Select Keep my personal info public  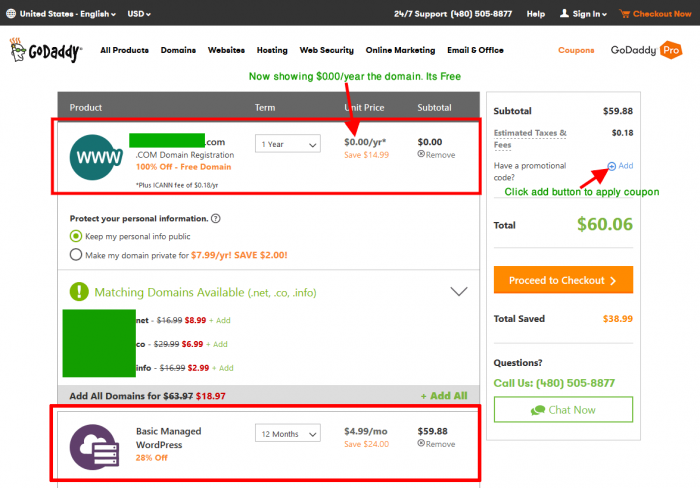(76, 236)
